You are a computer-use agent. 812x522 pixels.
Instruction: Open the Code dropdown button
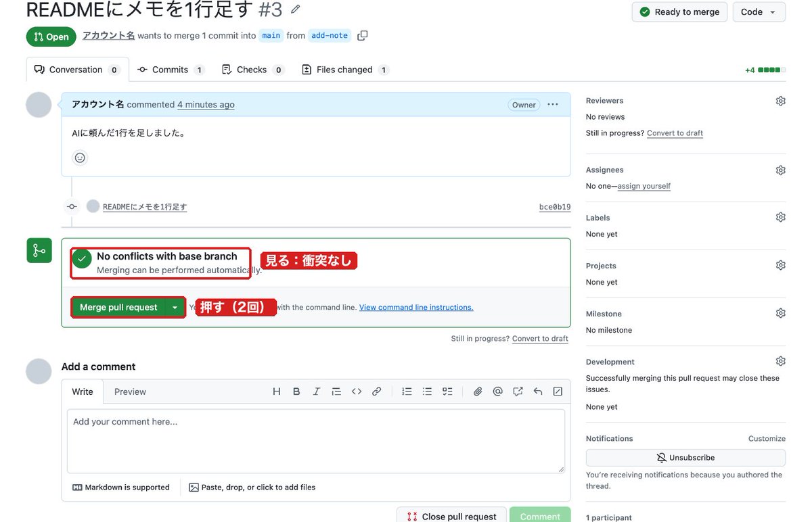(x=759, y=12)
